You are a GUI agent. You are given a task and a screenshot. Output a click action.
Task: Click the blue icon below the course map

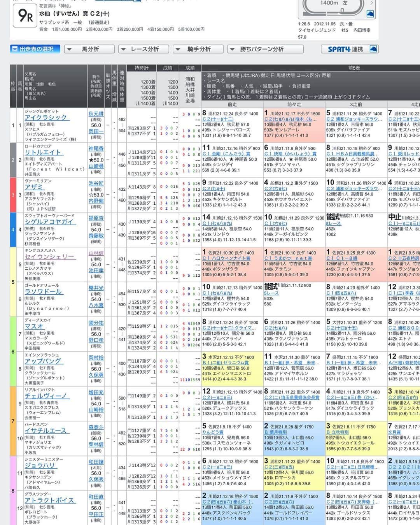370,14
